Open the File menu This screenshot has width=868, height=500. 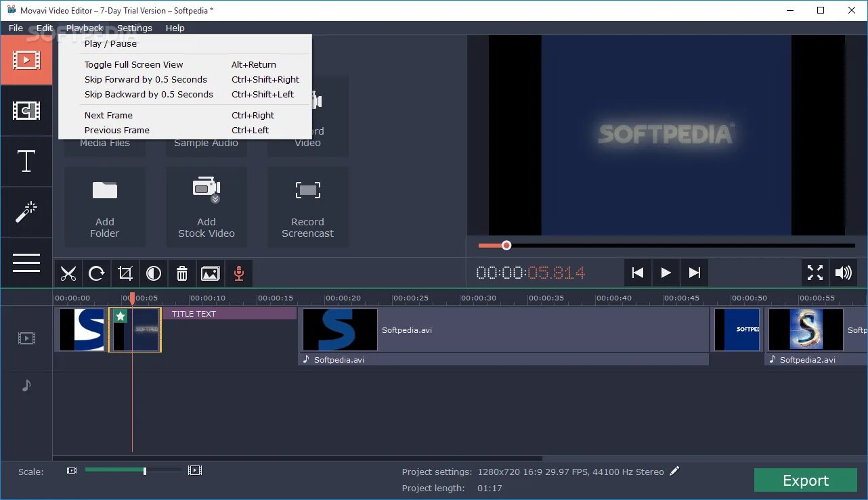point(16,28)
